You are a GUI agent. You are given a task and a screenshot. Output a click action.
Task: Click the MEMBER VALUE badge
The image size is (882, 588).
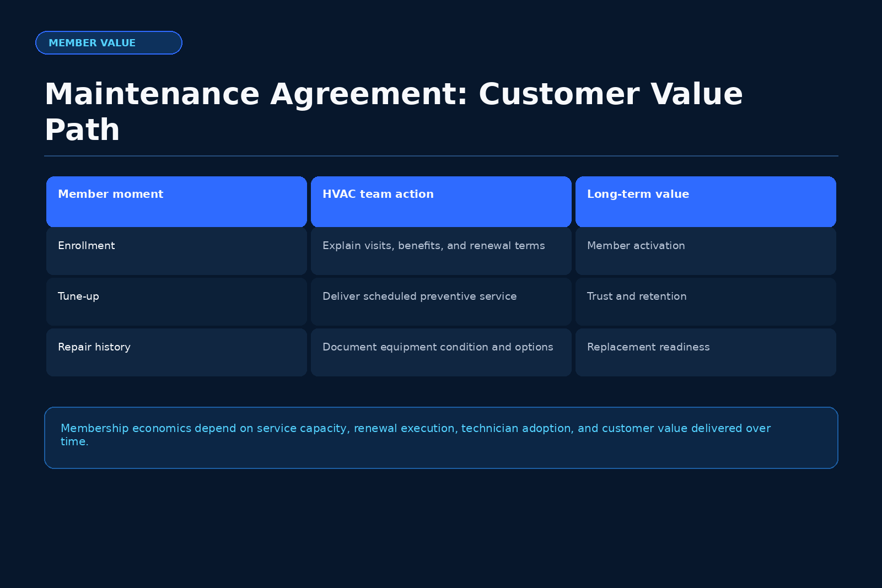[109, 43]
